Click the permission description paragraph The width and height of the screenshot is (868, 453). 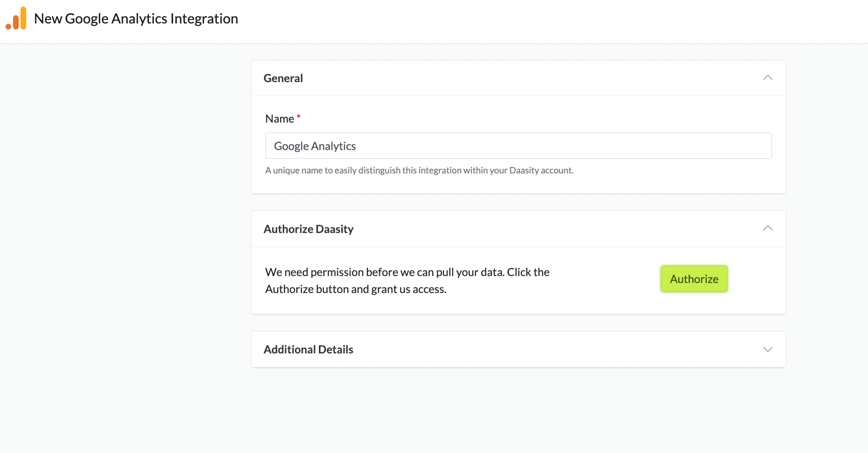407,280
